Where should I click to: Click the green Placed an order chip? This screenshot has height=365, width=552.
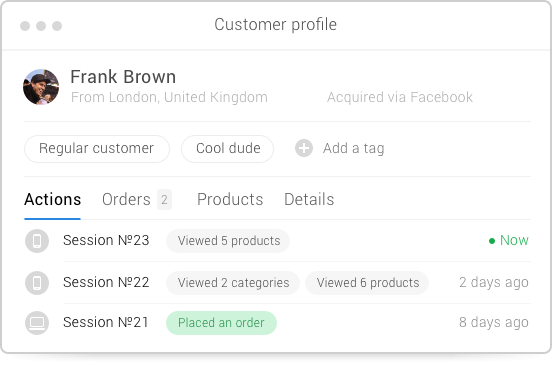[x=221, y=323]
